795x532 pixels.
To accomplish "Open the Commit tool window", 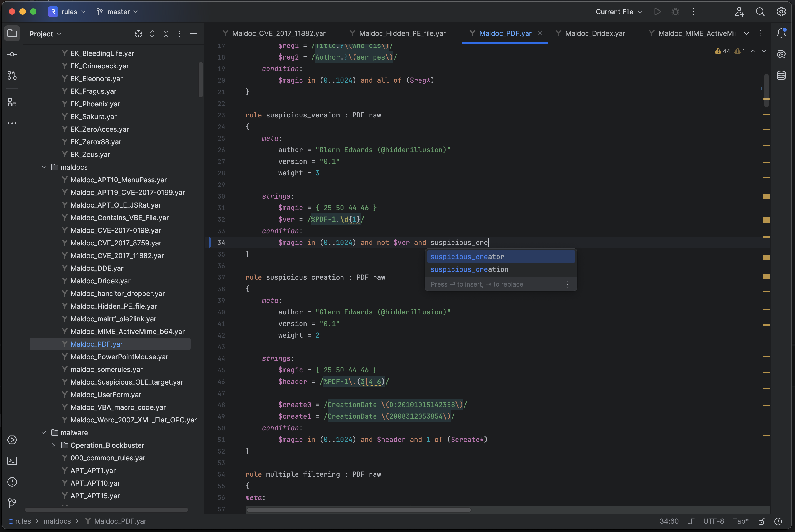I will [12, 54].
